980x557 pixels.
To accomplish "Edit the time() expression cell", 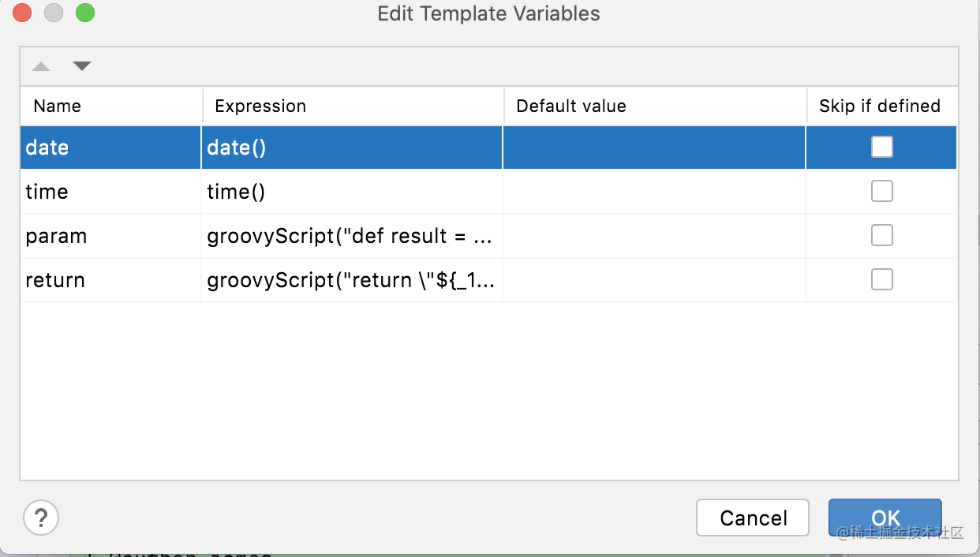I will coord(352,192).
